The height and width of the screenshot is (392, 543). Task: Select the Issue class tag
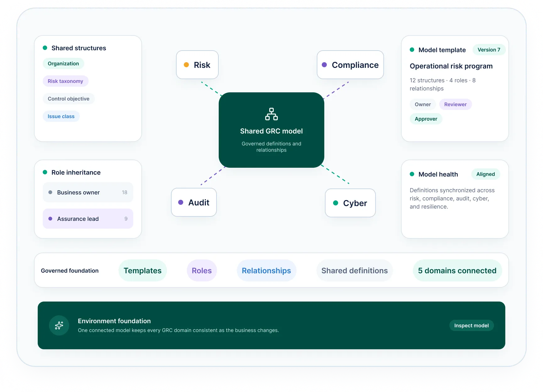point(61,116)
